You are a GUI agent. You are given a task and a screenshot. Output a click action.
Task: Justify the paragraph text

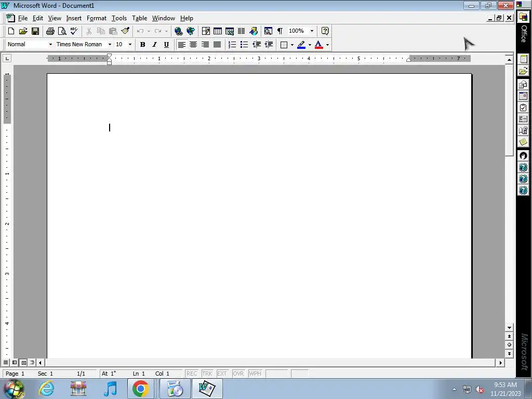217,45
